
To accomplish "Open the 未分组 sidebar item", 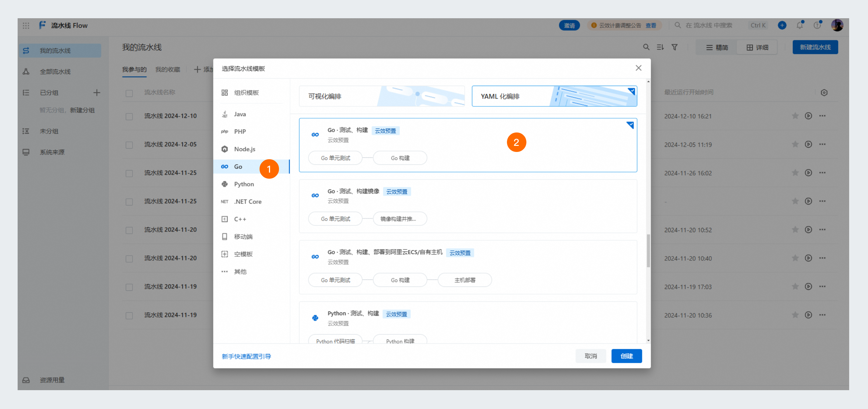I will (x=60, y=131).
